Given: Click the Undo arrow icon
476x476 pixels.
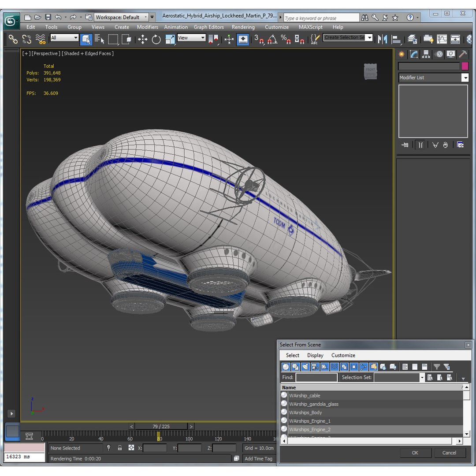Looking at the screenshot, I should coord(58,17).
